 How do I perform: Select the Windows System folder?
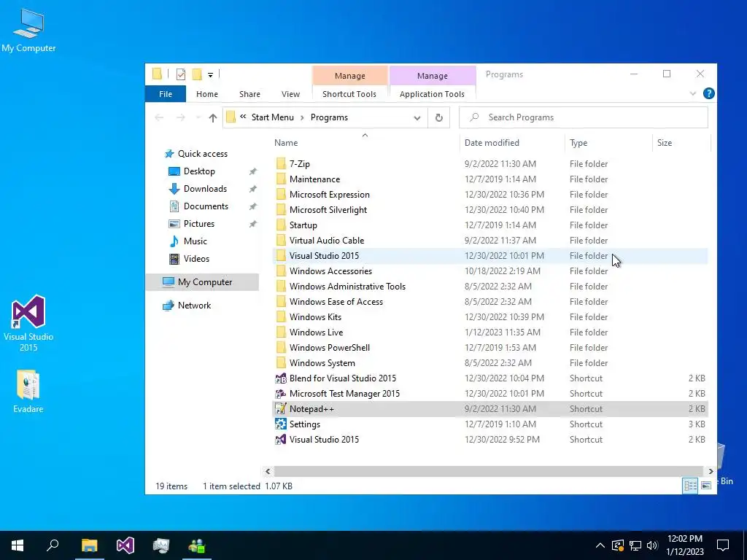(x=489, y=363)
